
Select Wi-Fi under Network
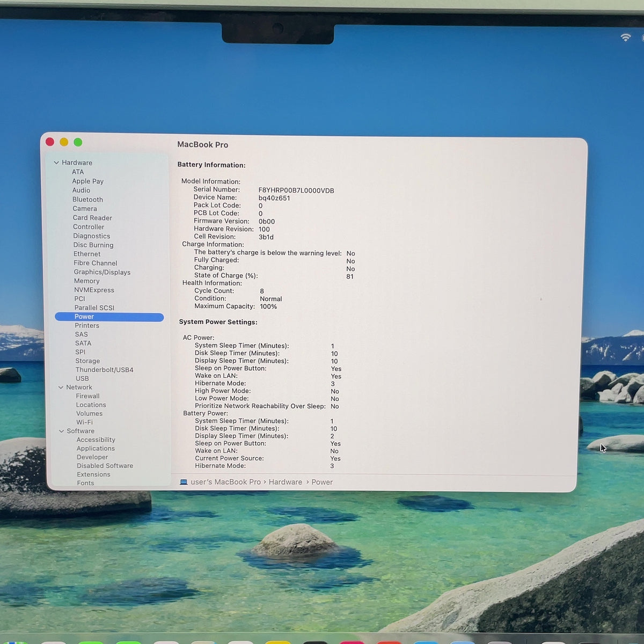pos(84,422)
